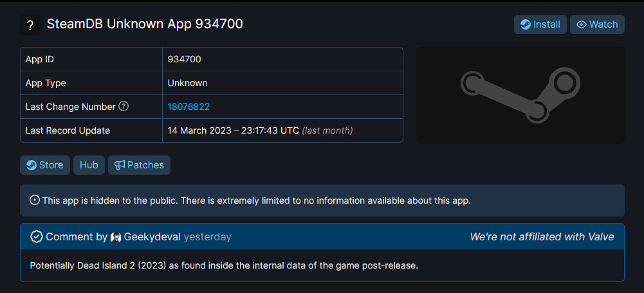Go to the Hub page
Screen dimensions: 644x293
89,165
